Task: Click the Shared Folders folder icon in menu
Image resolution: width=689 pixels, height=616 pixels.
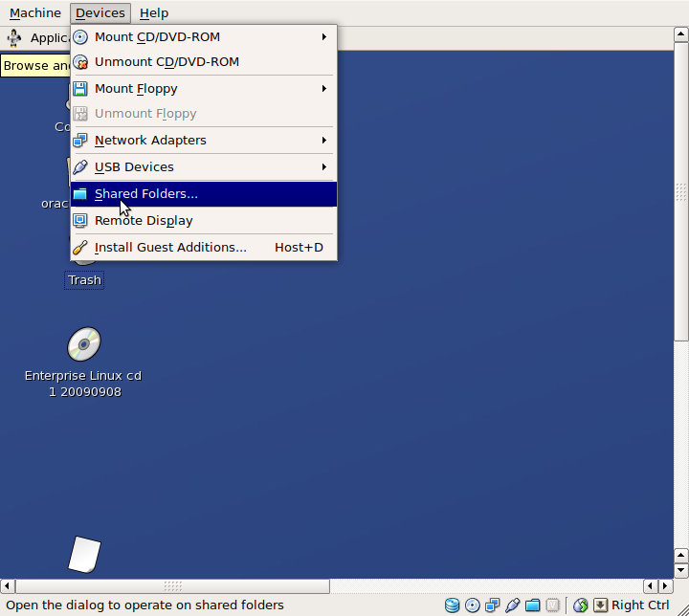Action: 80,194
